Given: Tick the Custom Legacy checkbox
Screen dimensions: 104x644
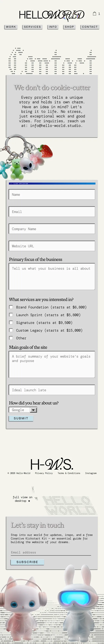Looking at the screenshot, I should [x=11, y=330].
